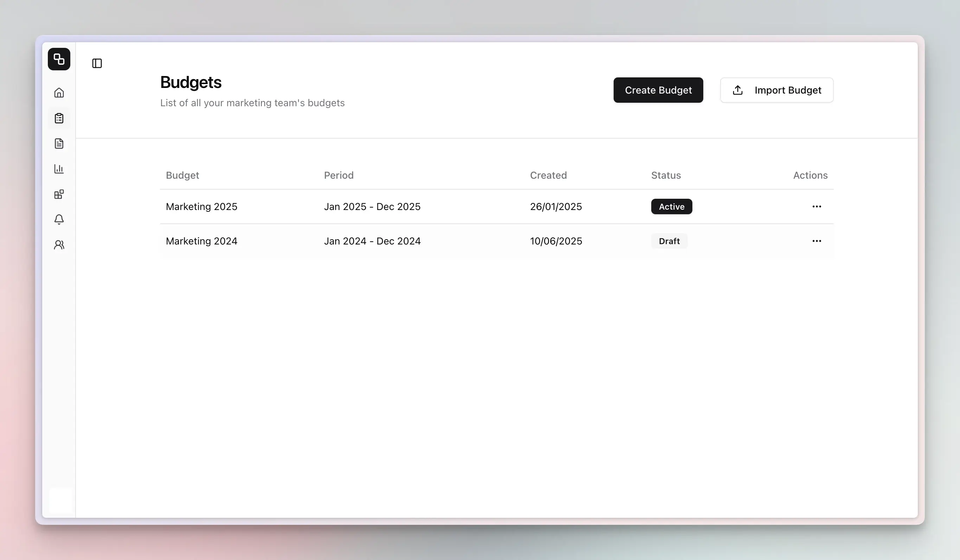The image size is (960, 560).
Task: View analytics via bar chart icon
Action: tap(59, 169)
